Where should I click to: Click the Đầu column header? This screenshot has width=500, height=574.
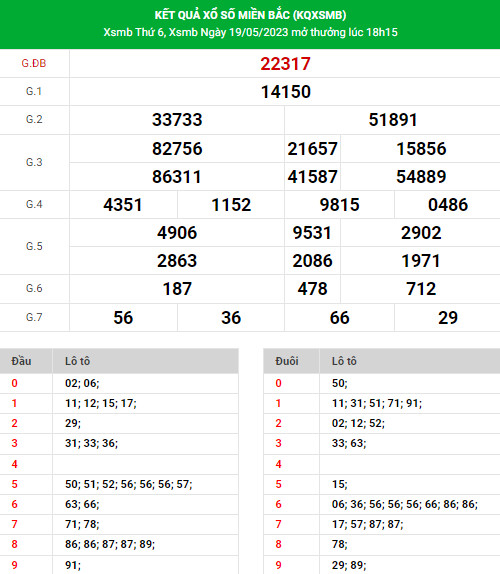[21, 361]
